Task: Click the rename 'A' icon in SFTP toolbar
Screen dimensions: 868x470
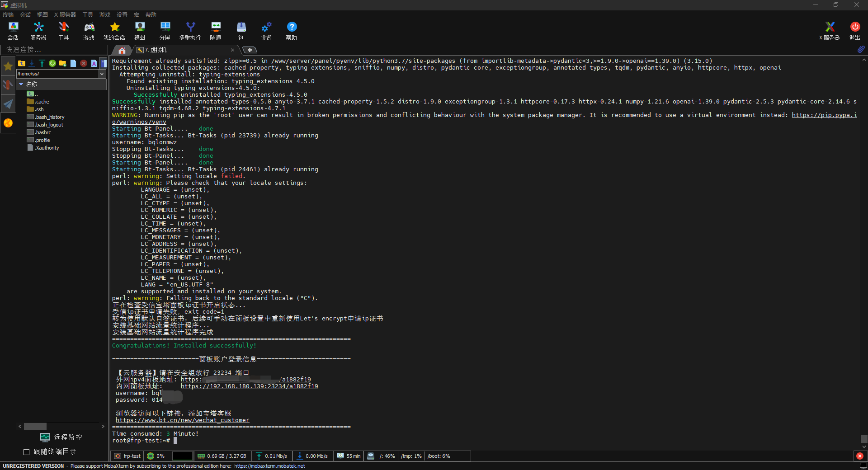Action: click(x=94, y=63)
